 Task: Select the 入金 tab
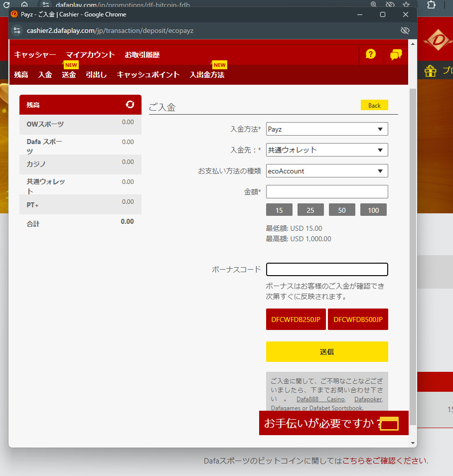45,75
